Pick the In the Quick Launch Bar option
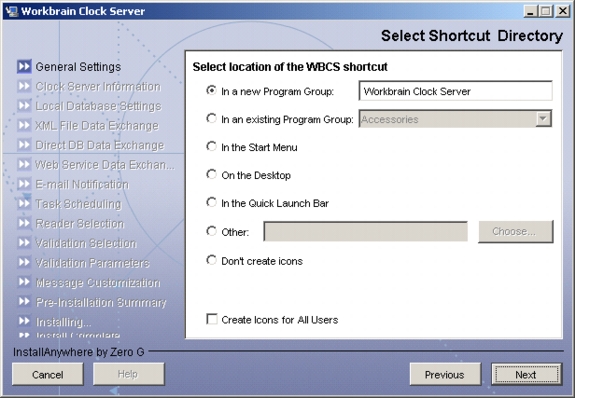This screenshot has height=415, width=591. (x=211, y=202)
